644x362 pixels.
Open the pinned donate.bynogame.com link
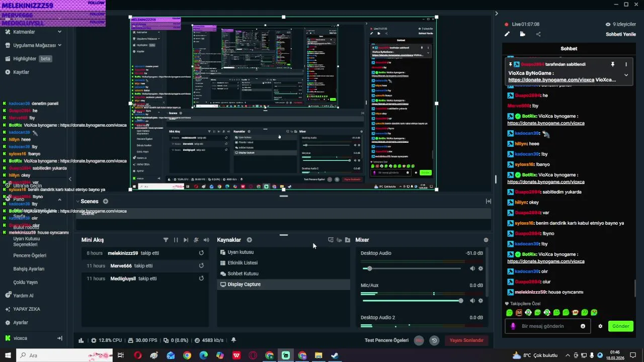pos(551,79)
